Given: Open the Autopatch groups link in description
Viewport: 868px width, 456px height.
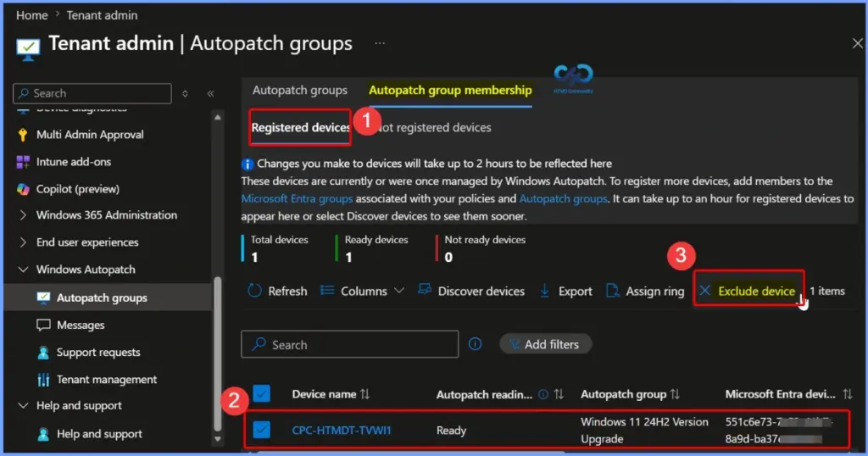Looking at the screenshot, I should 563,198.
